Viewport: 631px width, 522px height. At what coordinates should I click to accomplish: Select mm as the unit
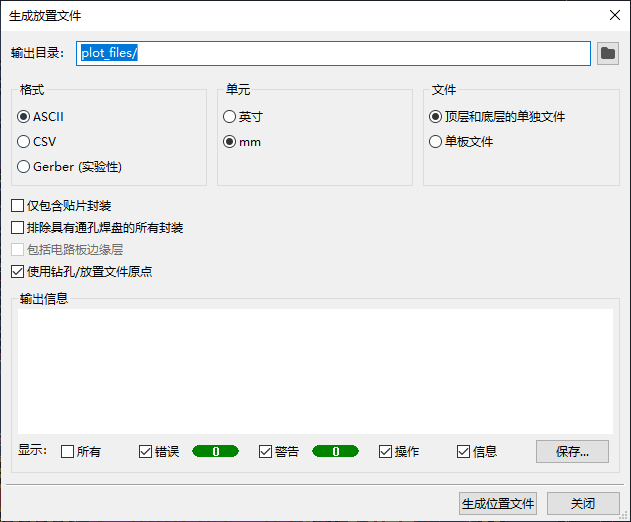click(230, 142)
